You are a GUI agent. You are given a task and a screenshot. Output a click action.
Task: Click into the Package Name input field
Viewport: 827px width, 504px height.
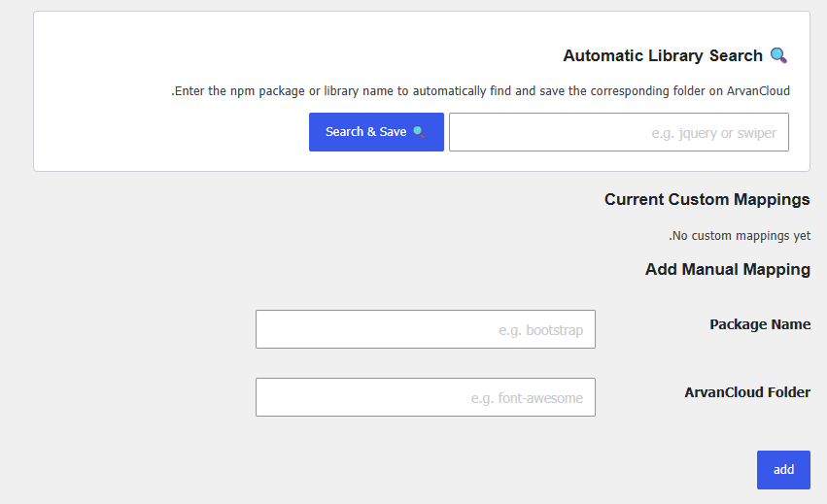(426, 329)
